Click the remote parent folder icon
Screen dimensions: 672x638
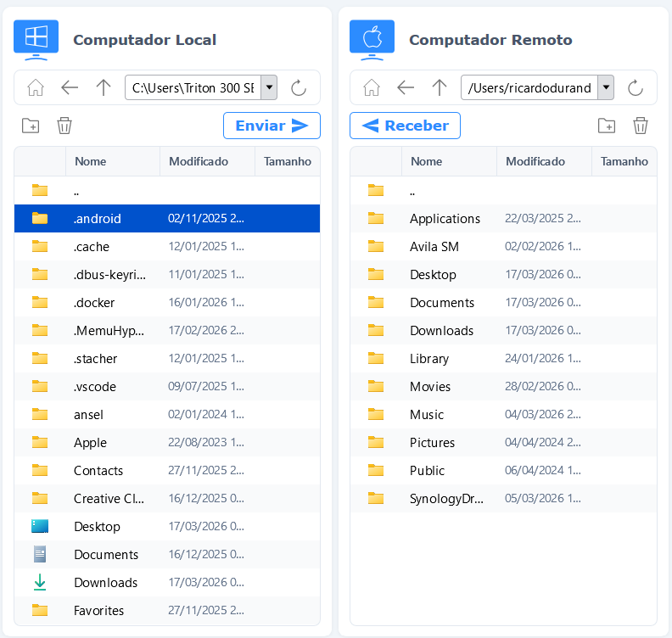tap(376, 190)
